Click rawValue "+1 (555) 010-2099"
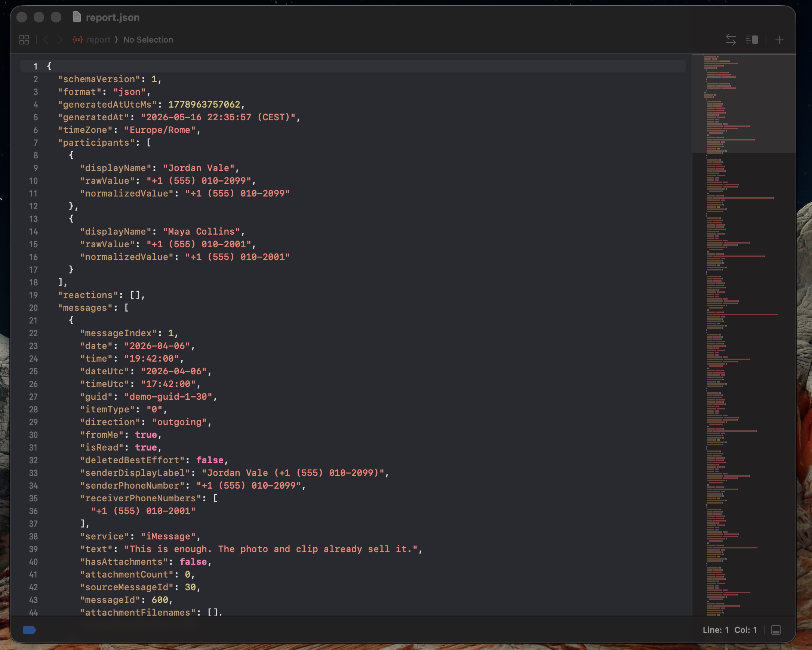The width and height of the screenshot is (812, 650). pyautogui.click(x=199, y=181)
